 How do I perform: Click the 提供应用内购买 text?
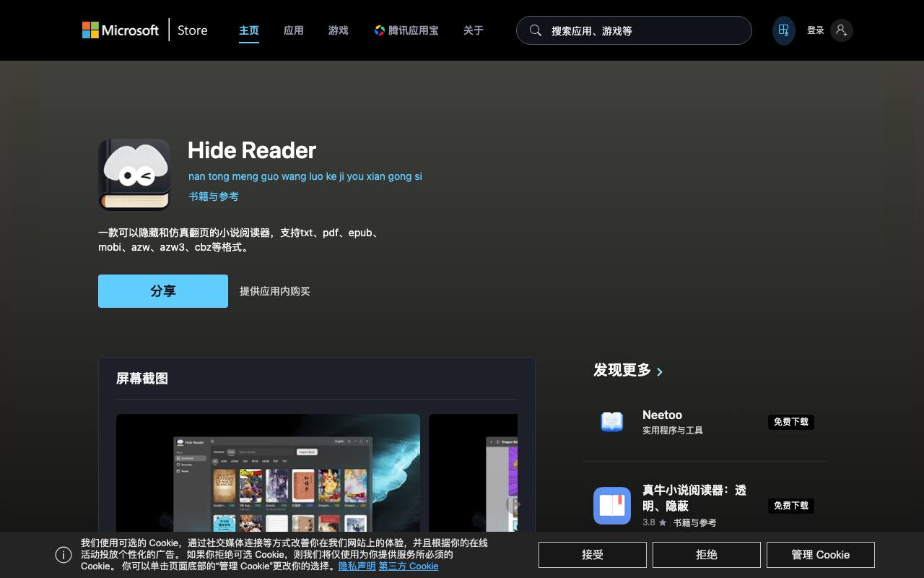[x=275, y=291]
